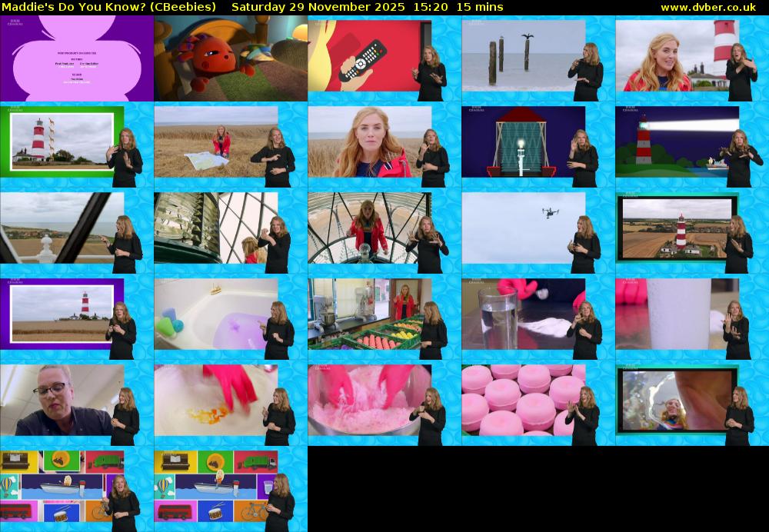Select the seabirds on wooden posts thumbnail
The width and height of the screenshot is (769, 532).
[538, 58]
